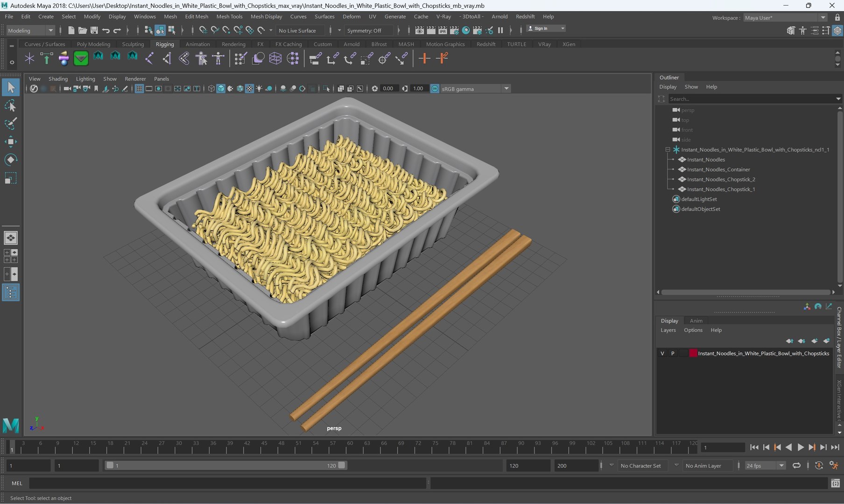Screen dimensions: 844x504
Task: Toggle layer visibility V box
Action: [662, 353]
